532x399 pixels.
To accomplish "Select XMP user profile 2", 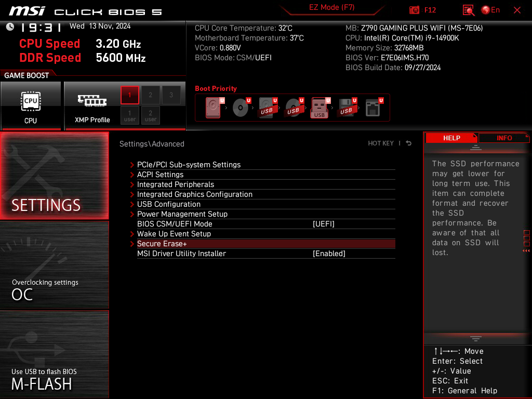I will coord(150,115).
